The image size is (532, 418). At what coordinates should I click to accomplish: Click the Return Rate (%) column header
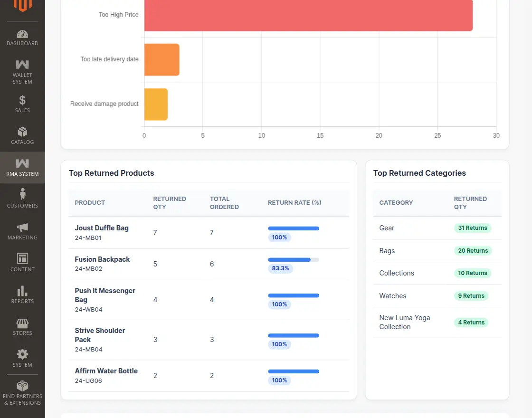(x=294, y=202)
